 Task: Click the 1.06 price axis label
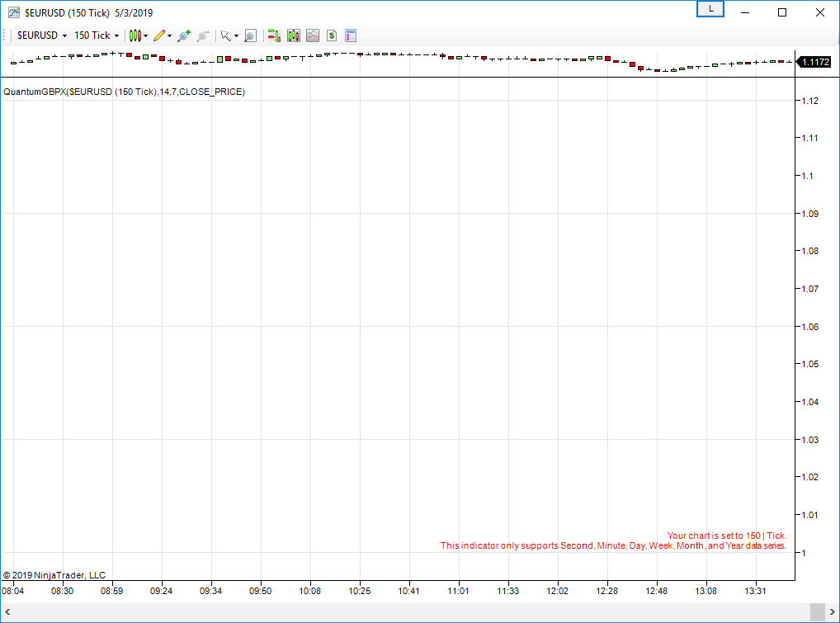tap(810, 327)
